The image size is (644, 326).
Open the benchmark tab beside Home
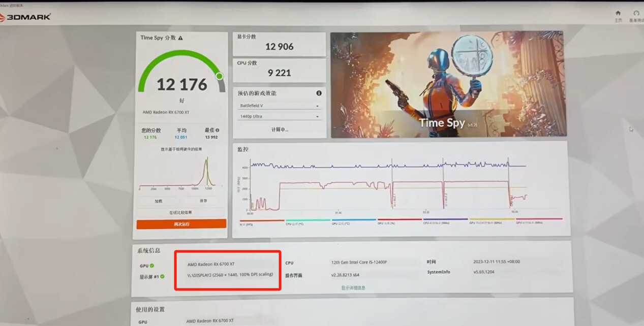click(x=636, y=16)
